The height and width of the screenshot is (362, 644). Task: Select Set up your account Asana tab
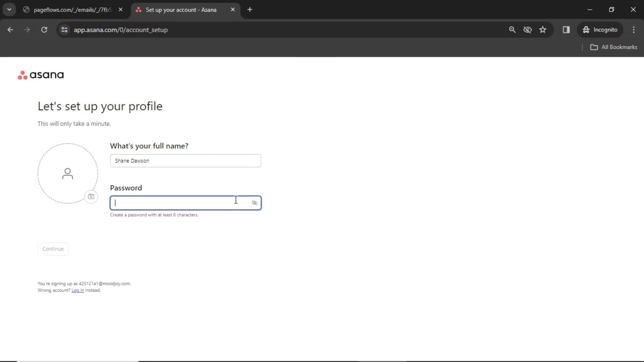coord(181,10)
